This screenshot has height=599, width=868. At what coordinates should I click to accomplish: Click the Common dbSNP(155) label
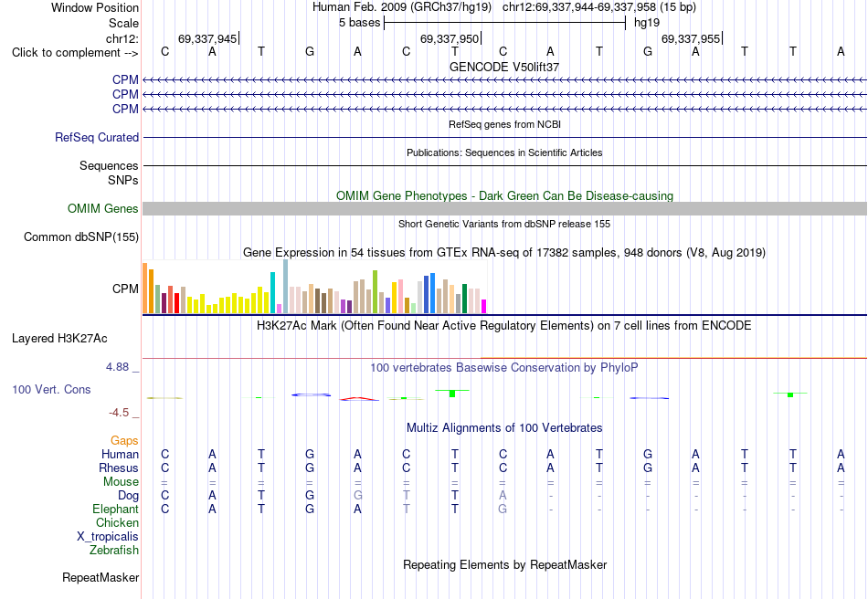click(x=80, y=236)
